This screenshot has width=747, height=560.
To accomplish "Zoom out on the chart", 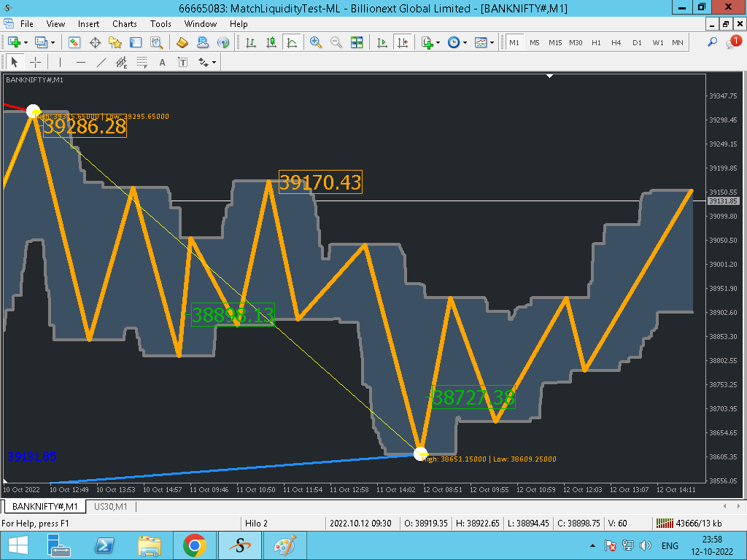I will click(336, 42).
